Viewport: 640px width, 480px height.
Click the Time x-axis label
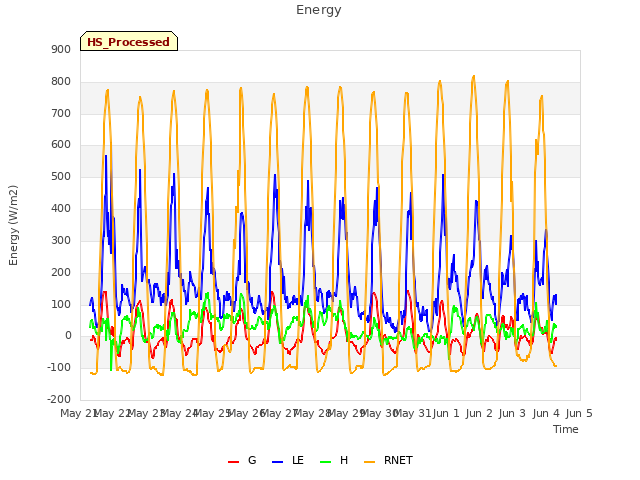(x=566, y=429)
